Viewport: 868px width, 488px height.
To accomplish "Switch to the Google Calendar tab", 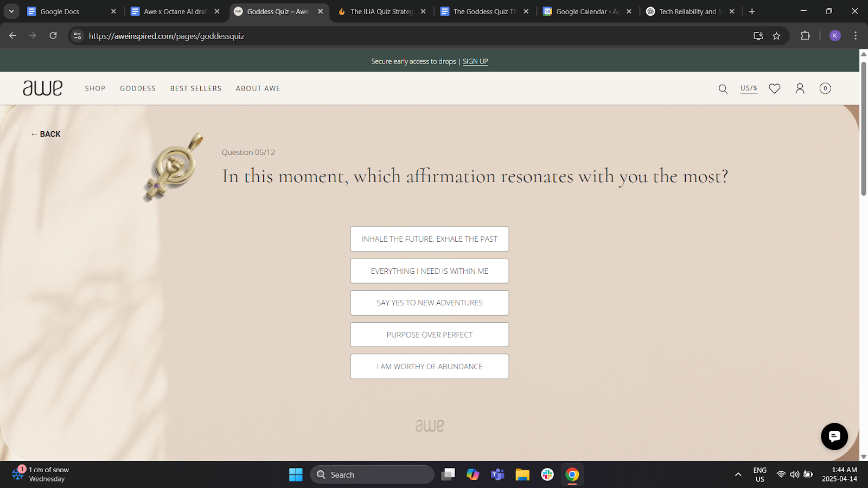I will click(x=586, y=11).
